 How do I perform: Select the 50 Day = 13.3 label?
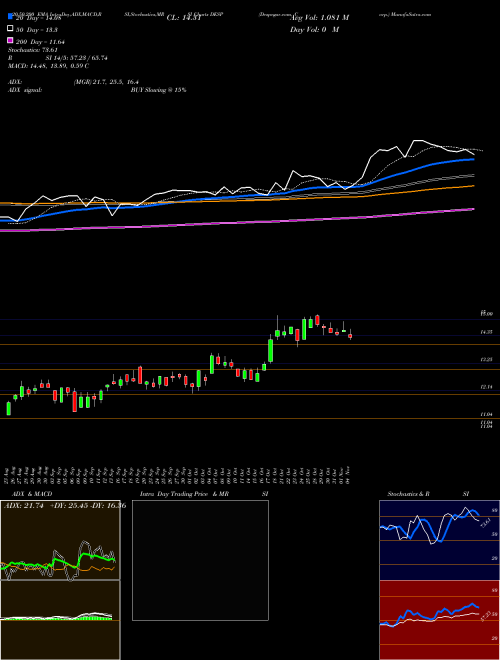click(x=37, y=30)
